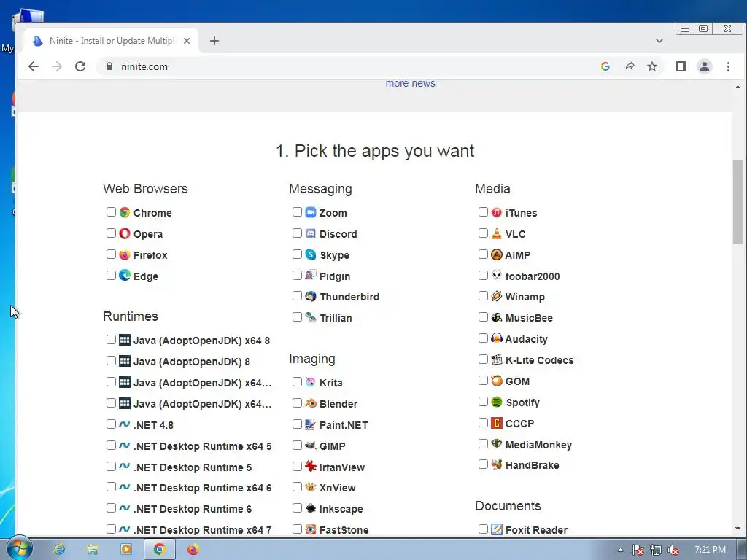Click the Opera logo icon
This screenshot has height=560, width=747.
point(125,233)
